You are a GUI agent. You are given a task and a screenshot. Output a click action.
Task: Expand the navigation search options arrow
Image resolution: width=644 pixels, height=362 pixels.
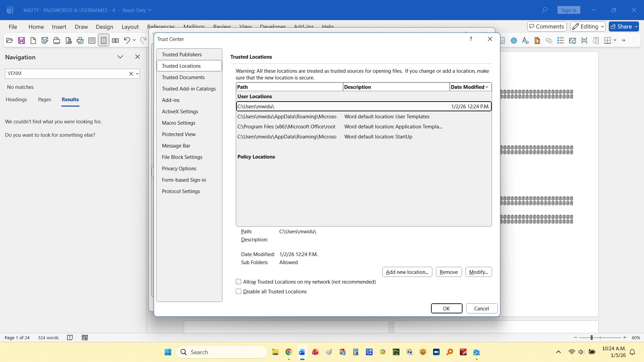pos(137,74)
